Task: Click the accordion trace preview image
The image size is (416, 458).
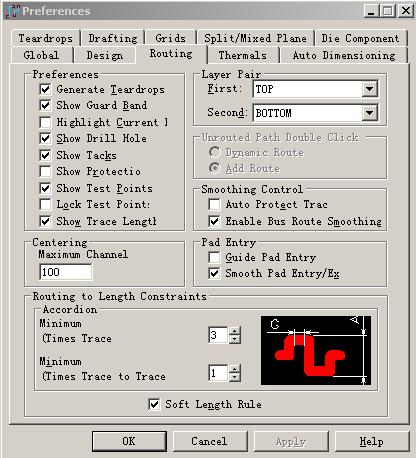Action: point(316,351)
